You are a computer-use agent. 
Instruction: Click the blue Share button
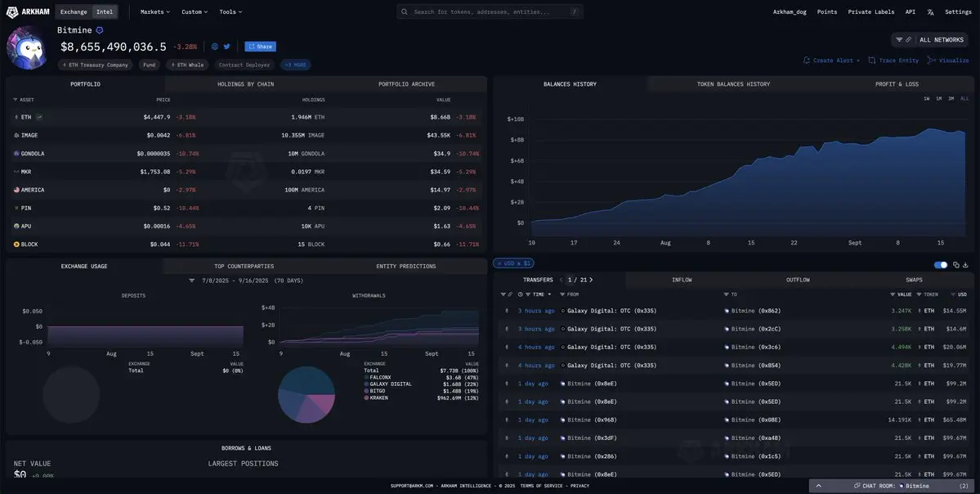[x=260, y=47]
